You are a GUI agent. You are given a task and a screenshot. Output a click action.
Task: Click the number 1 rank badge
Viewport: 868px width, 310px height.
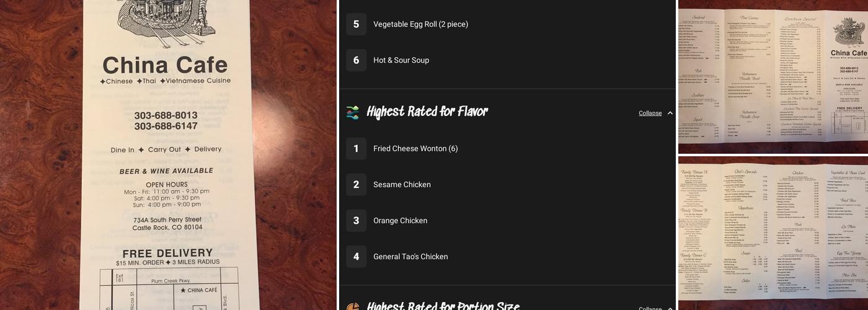(x=356, y=149)
